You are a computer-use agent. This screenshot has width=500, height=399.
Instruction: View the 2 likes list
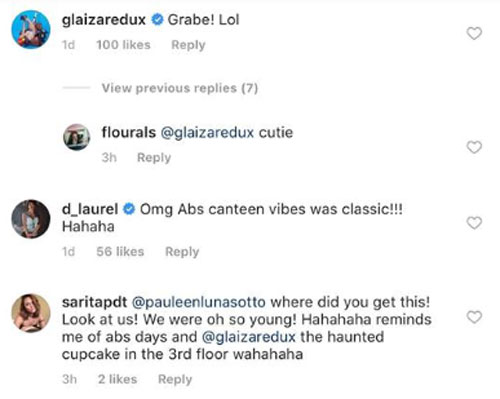pos(117,379)
